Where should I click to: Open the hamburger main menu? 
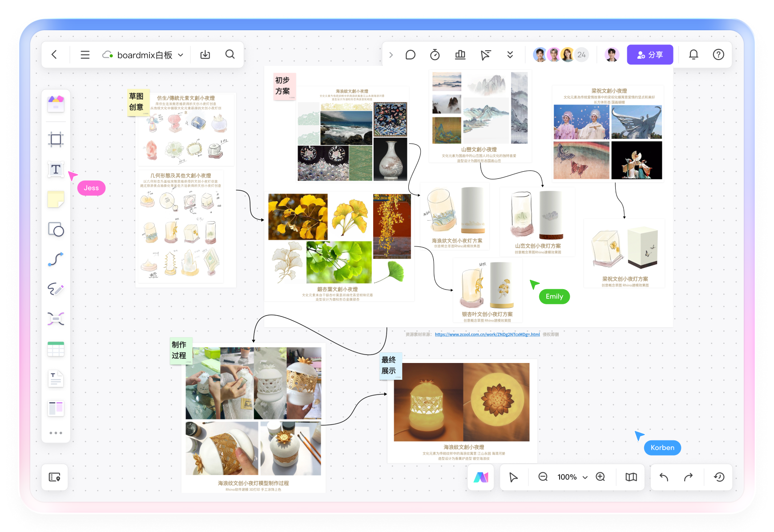point(85,55)
